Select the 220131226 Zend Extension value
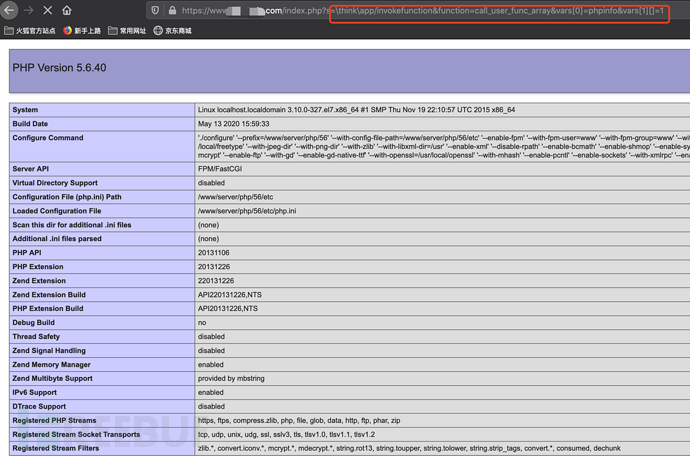 click(x=216, y=281)
